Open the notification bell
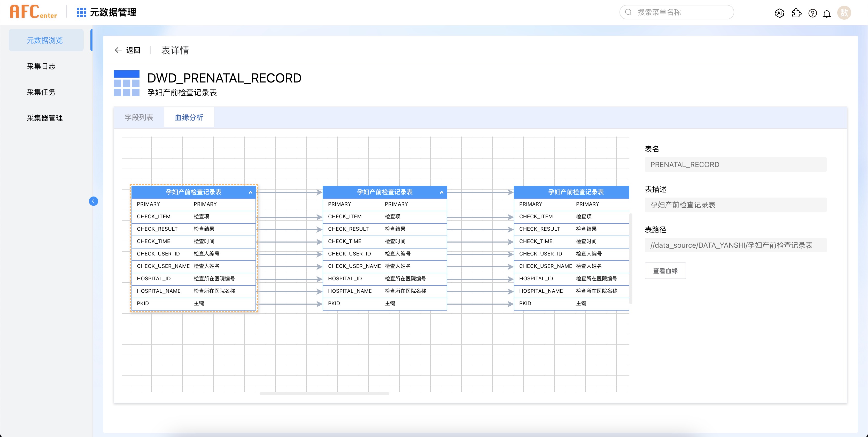The image size is (868, 437). click(x=827, y=13)
